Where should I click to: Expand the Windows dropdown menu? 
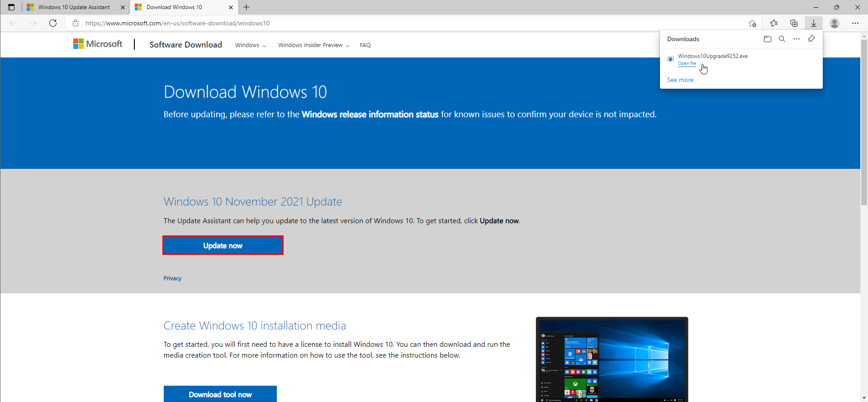pos(251,45)
